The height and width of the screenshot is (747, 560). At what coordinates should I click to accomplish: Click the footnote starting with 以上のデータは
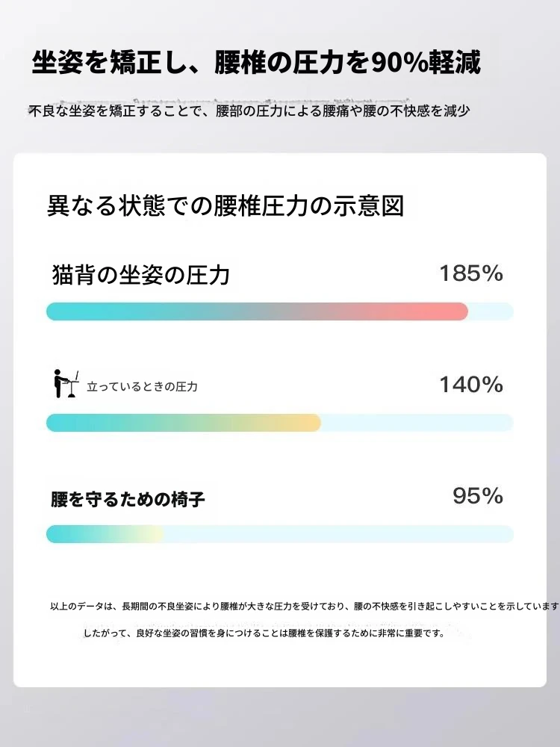tap(302, 607)
